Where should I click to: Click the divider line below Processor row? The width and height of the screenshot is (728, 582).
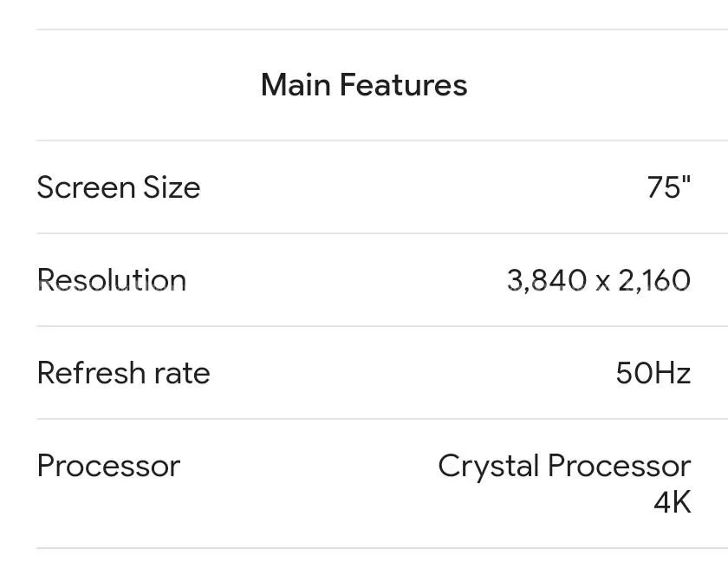tap(381, 548)
